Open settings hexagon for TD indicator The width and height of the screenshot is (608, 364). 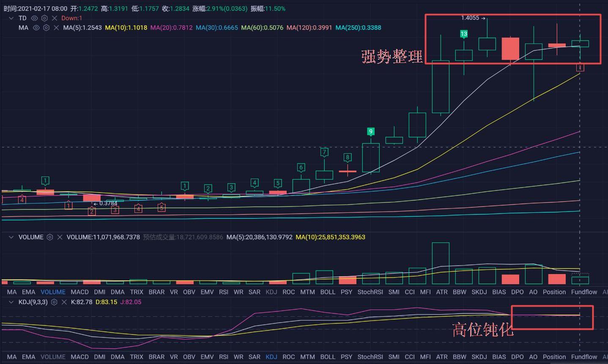(44, 18)
